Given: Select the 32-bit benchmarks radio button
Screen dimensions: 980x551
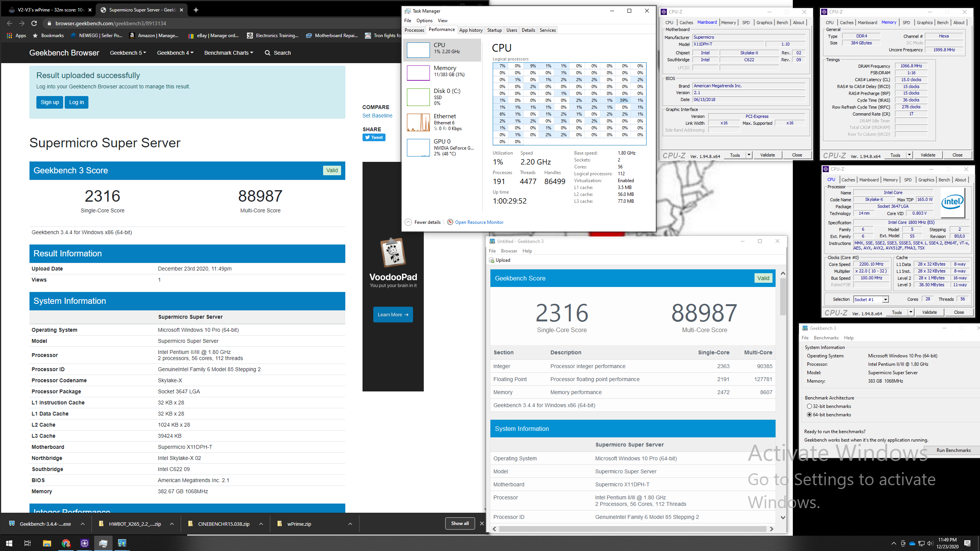Looking at the screenshot, I should (809, 406).
